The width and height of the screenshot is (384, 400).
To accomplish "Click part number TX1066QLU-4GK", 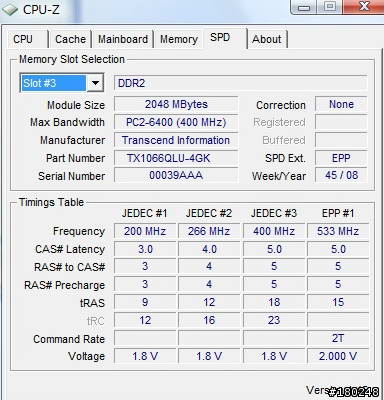I will tap(176, 158).
